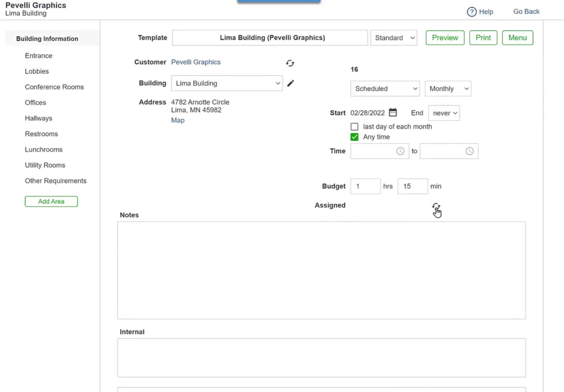Open the Offices area

coord(35,103)
